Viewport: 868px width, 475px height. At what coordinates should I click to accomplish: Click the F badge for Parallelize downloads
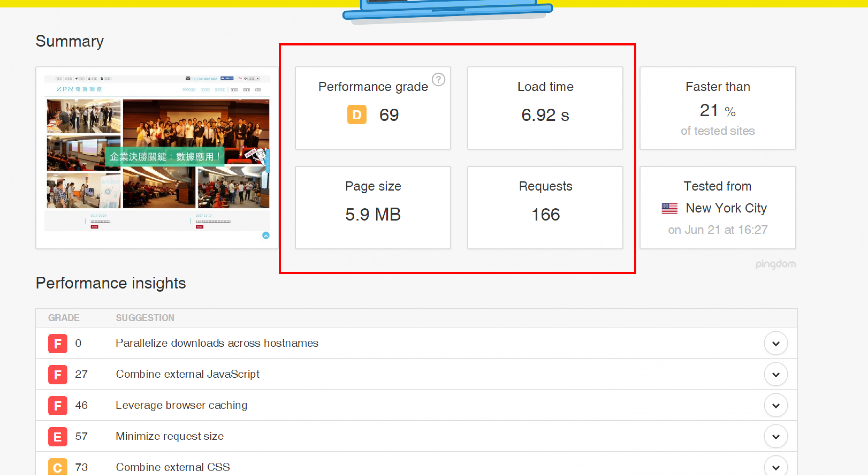coord(58,343)
